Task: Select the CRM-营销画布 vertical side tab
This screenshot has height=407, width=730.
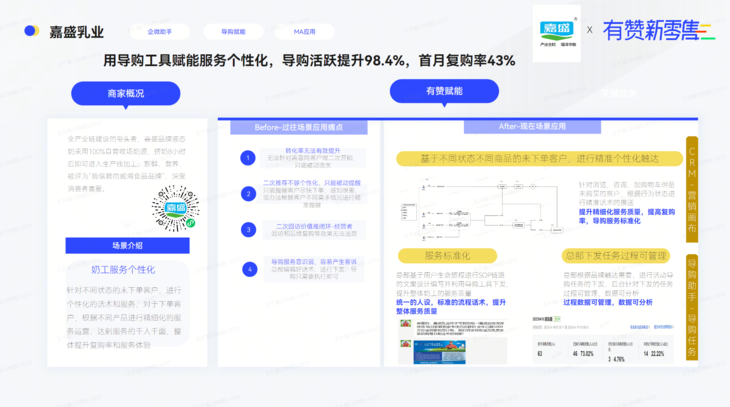Action: pyautogui.click(x=692, y=190)
